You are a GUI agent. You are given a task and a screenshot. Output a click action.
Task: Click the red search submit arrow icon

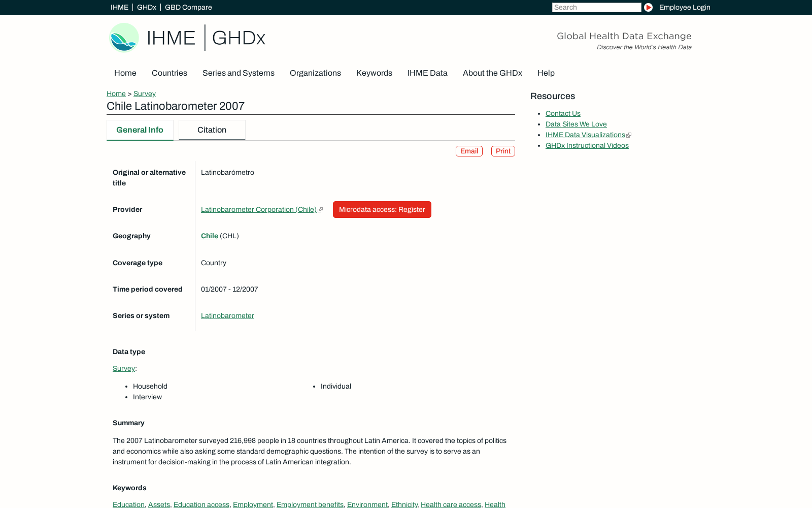[x=648, y=7]
